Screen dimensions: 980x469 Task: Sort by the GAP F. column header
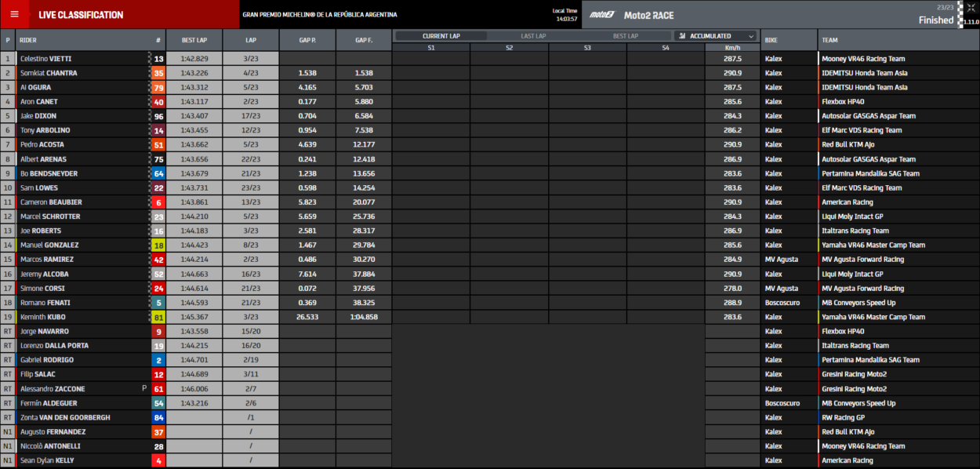(x=364, y=39)
